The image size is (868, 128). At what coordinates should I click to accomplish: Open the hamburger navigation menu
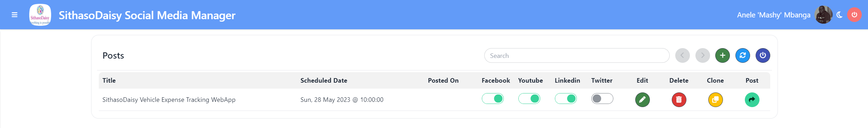tap(15, 15)
